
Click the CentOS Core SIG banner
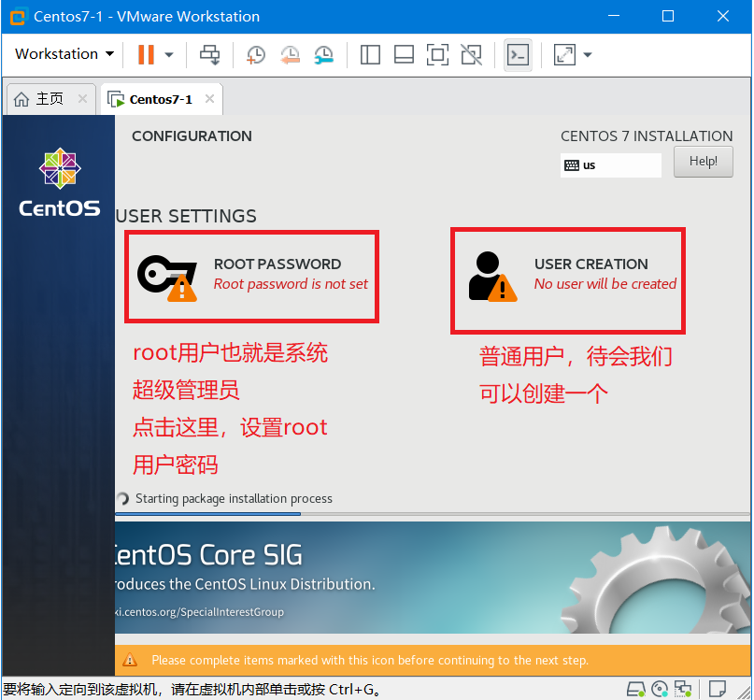pos(433,578)
